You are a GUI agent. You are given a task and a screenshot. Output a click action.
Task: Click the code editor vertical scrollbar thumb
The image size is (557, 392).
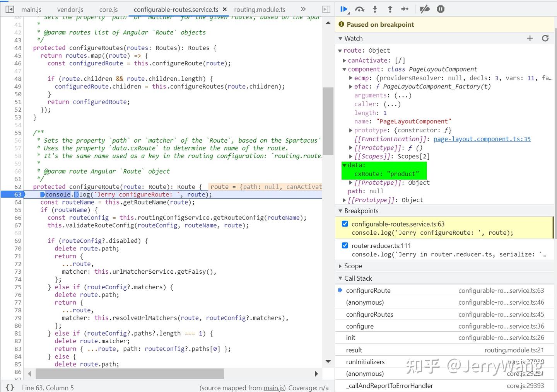pos(328,121)
